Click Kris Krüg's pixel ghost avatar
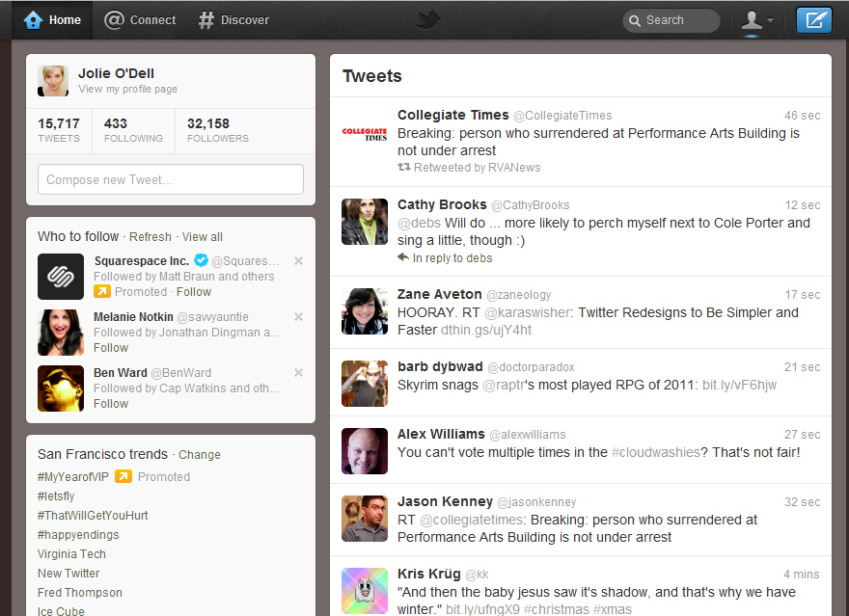 tap(365, 591)
